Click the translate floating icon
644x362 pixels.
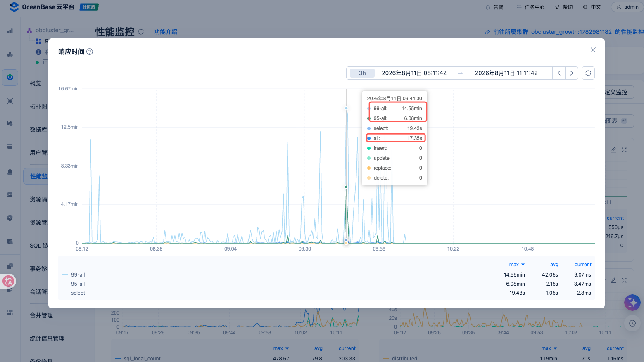[8, 282]
